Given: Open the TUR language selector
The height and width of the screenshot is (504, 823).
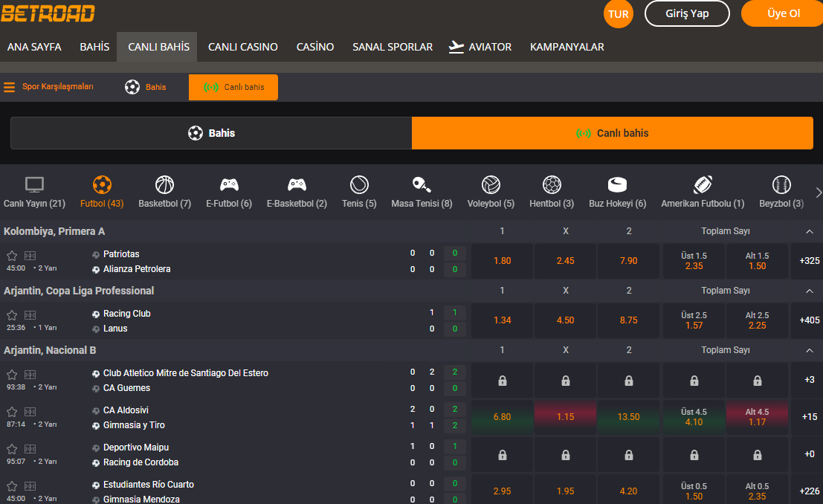Looking at the screenshot, I should point(619,13).
